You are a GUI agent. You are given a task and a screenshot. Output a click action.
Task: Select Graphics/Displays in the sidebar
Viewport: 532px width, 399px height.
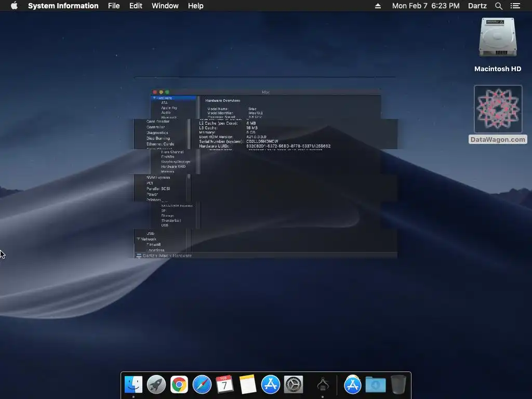coord(176,162)
